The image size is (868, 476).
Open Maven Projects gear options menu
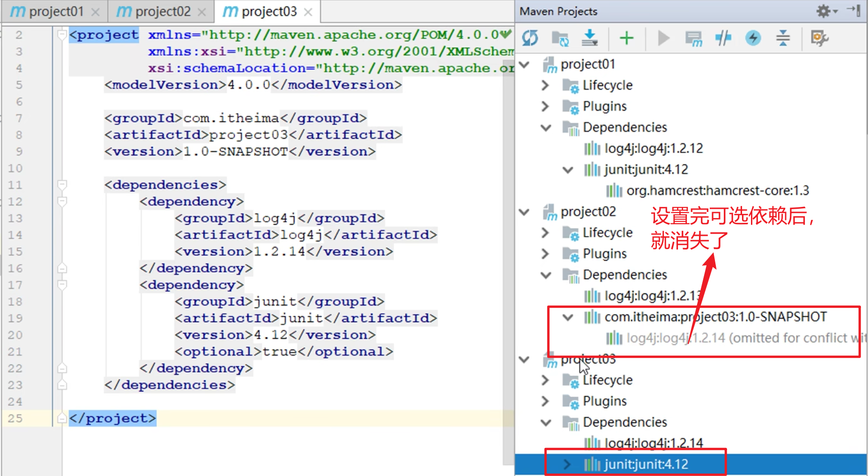point(826,11)
